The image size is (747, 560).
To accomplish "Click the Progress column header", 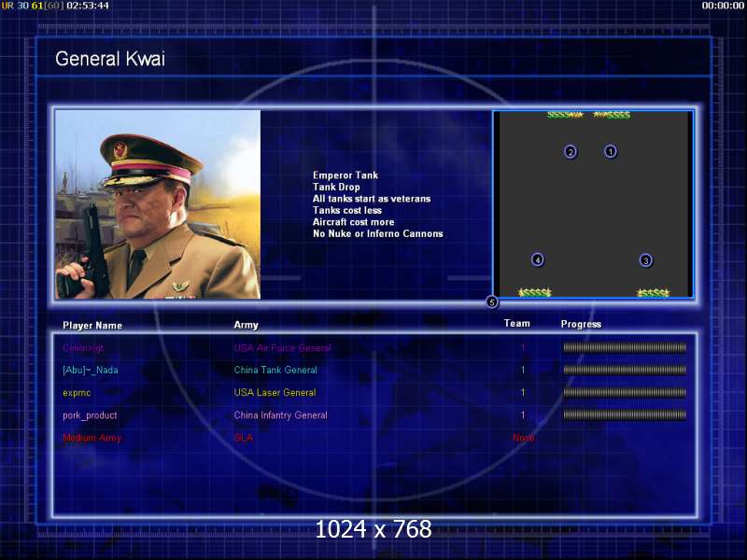I will tap(581, 324).
